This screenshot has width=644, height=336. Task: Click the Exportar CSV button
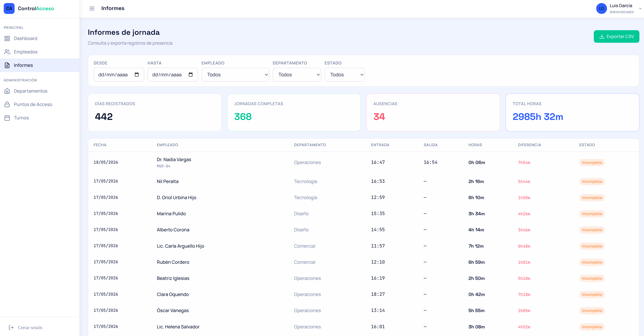(x=616, y=36)
